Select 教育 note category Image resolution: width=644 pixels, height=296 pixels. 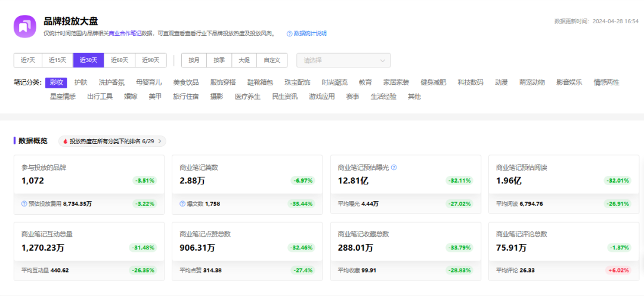(365, 82)
